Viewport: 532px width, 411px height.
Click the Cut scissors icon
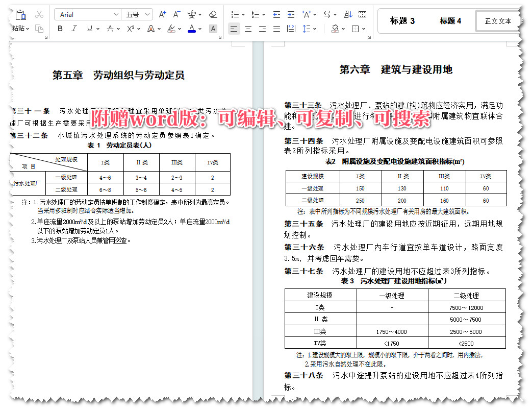tap(40, 14)
